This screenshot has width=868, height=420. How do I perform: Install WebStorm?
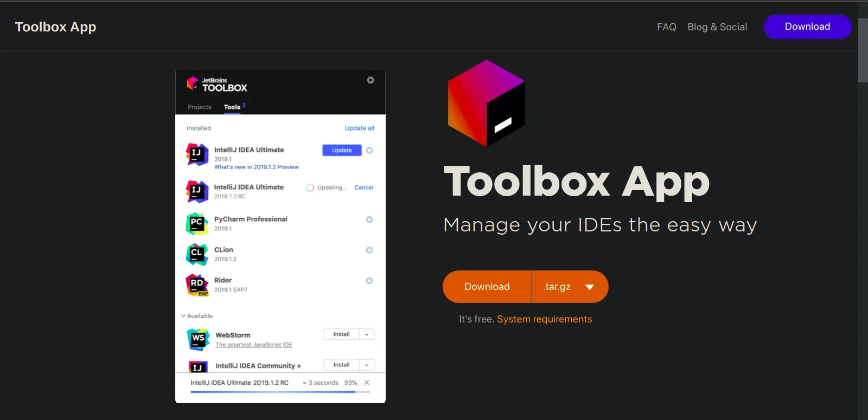pyautogui.click(x=341, y=334)
